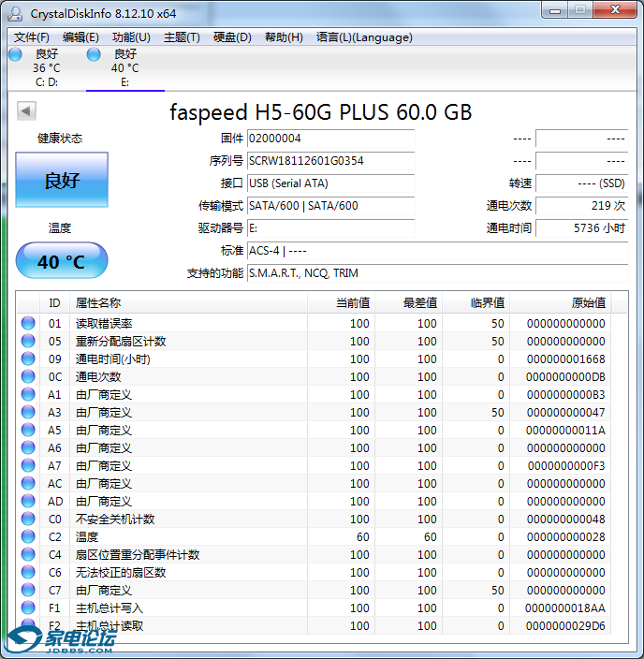Click status orb for attribute C4
The image size is (644, 659).
pos(28,554)
